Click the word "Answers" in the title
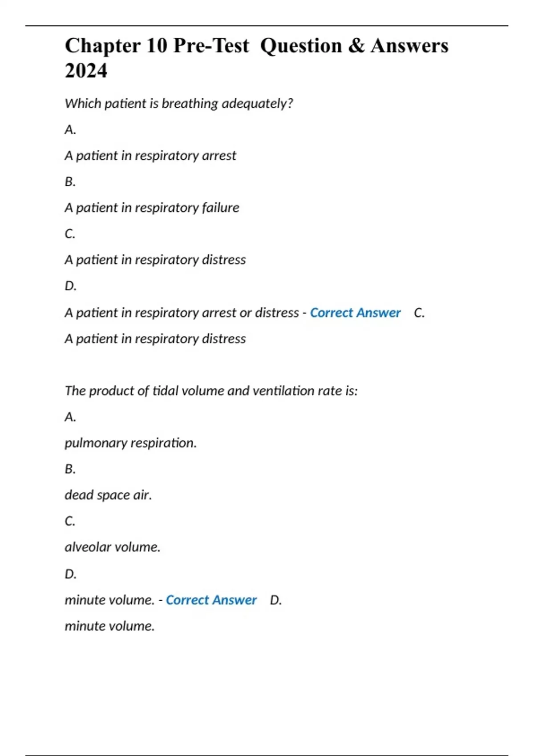 tap(409, 46)
